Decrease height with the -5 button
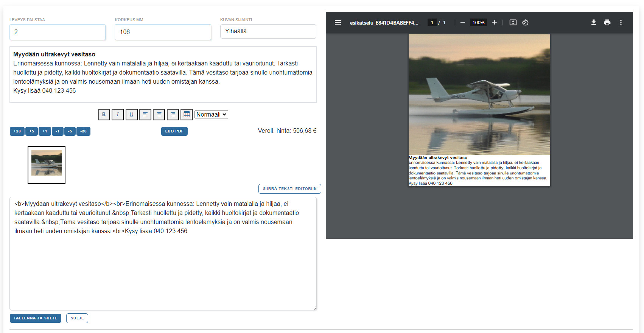The image size is (644, 333). [70, 131]
